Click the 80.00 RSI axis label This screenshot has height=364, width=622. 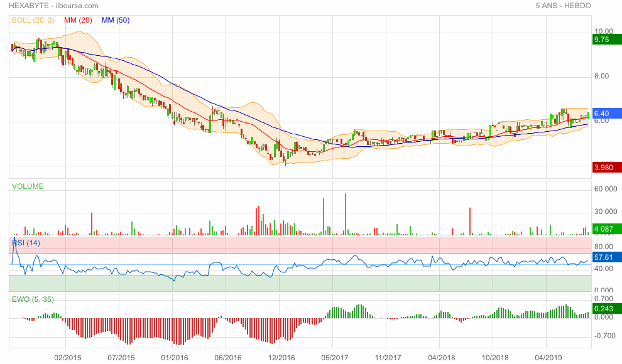[603, 247]
